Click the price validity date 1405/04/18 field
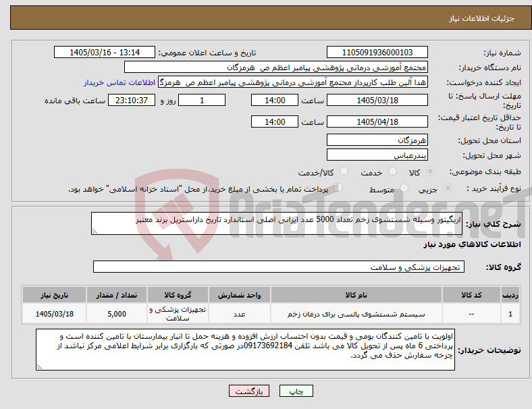The width and height of the screenshot is (532, 409). (x=377, y=121)
